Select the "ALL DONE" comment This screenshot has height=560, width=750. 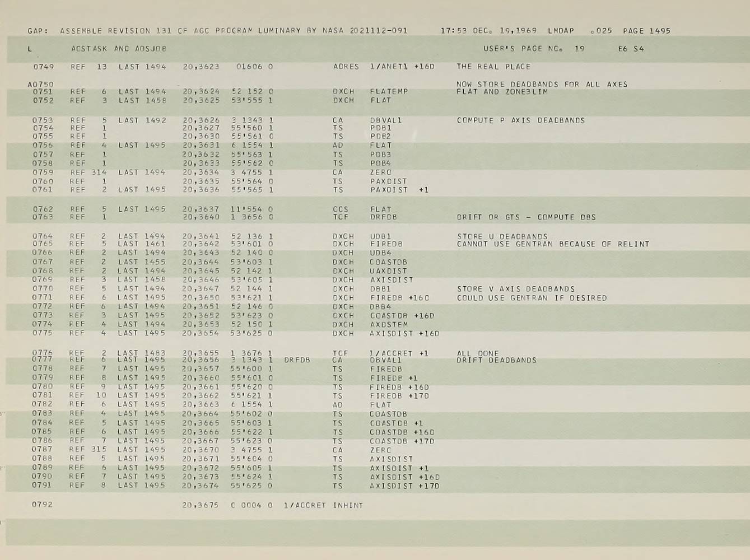(478, 353)
